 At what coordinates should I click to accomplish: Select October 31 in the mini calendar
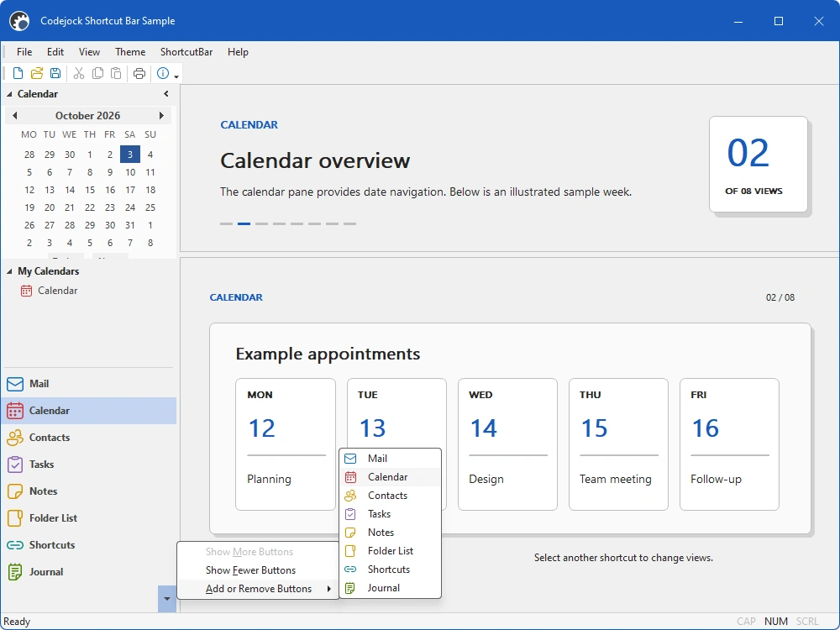coord(130,225)
